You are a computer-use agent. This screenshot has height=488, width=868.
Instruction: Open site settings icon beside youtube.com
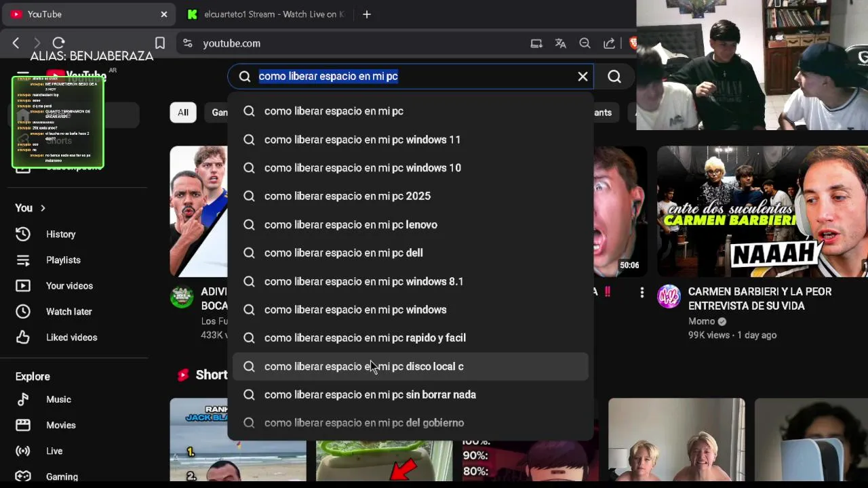[188, 43]
